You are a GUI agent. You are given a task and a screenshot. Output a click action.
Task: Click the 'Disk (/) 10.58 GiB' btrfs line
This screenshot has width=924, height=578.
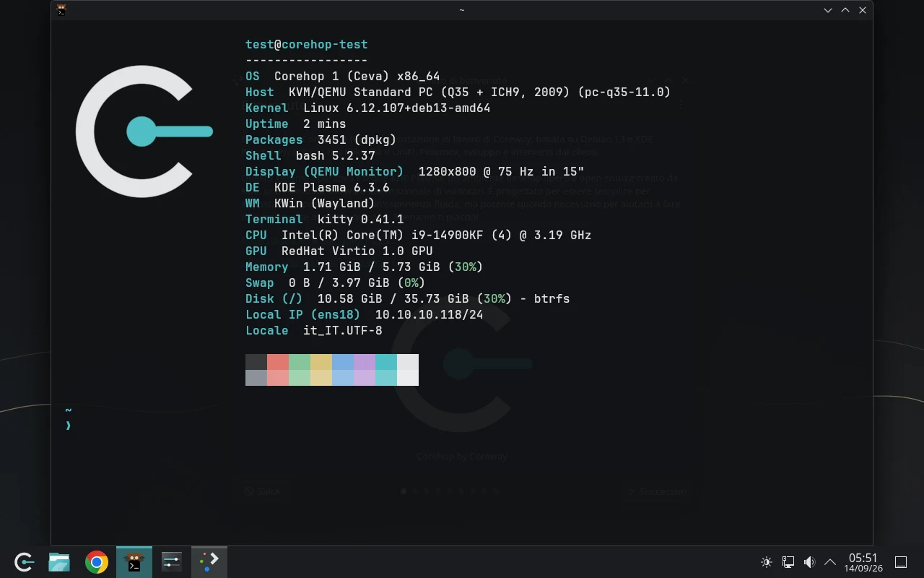[x=408, y=299]
